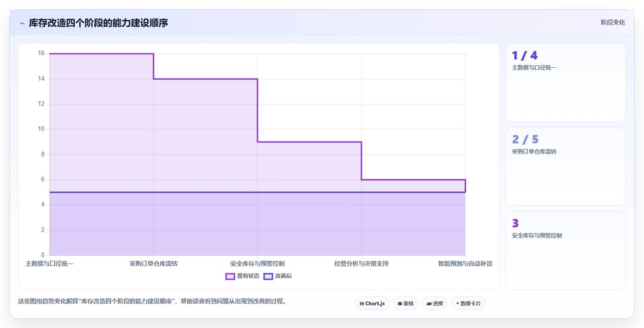Select the 表格 tag
Image resolution: width=644 pixels, height=328 pixels.
tap(405, 303)
